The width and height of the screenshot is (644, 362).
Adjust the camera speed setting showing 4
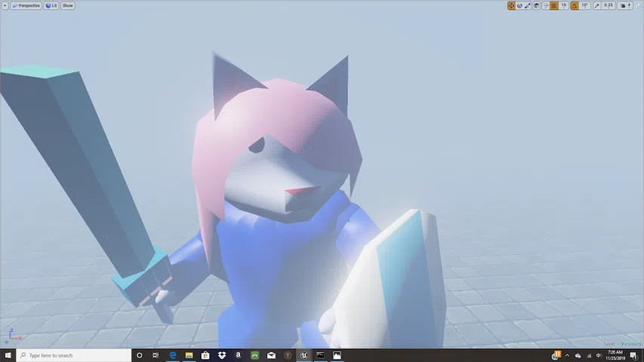(x=625, y=6)
